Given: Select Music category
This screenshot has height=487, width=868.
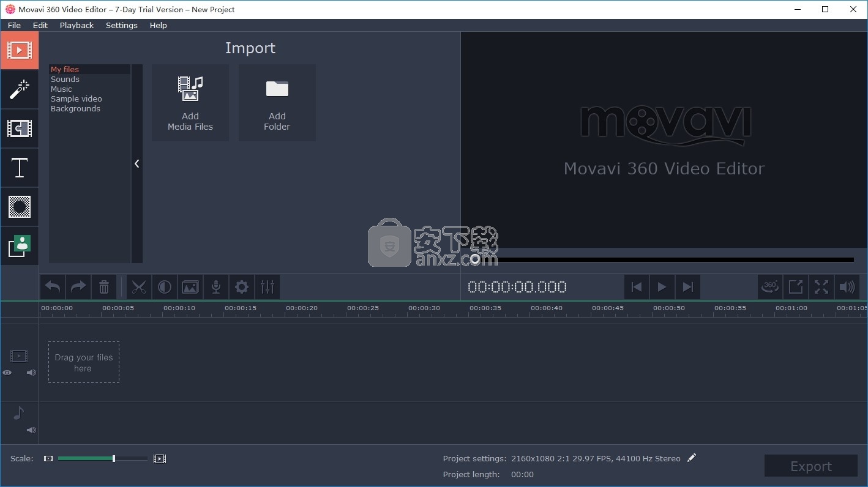Looking at the screenshot, I should click(89, 89).
